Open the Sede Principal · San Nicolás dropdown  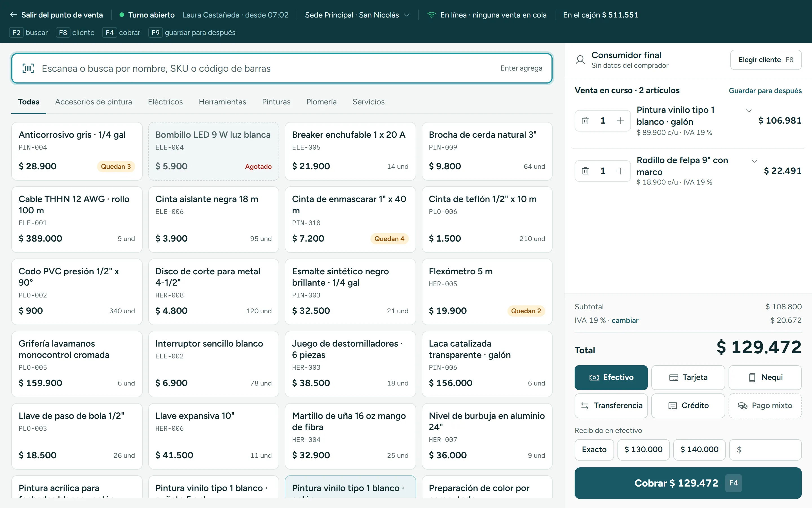click(357, 15)
